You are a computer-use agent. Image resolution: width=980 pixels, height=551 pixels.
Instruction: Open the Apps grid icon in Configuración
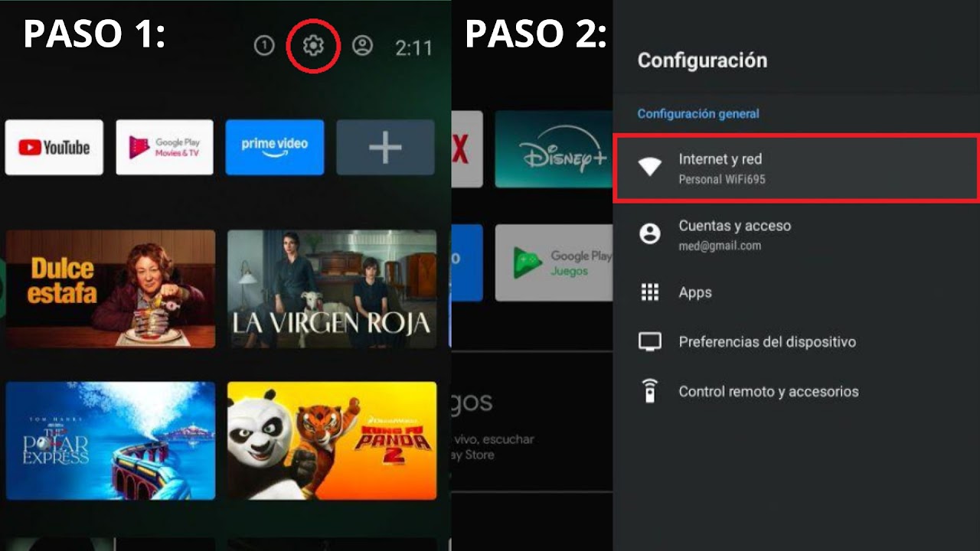651,292
